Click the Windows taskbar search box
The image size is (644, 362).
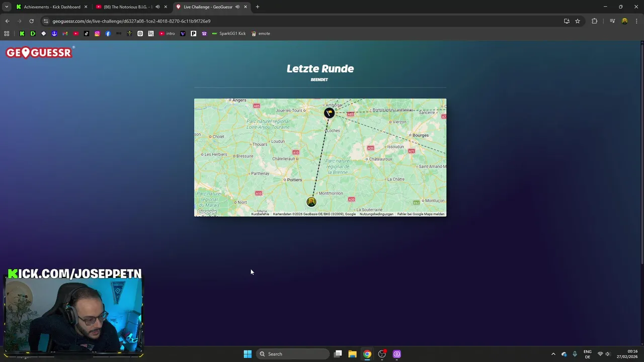click(x=293, y=354)
